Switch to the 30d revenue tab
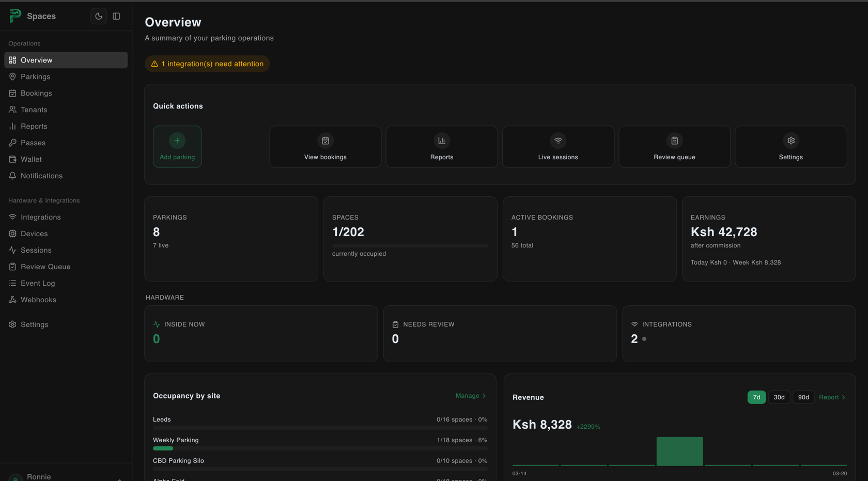This screenshot has height=481, width=868. (x=779, y=397)
